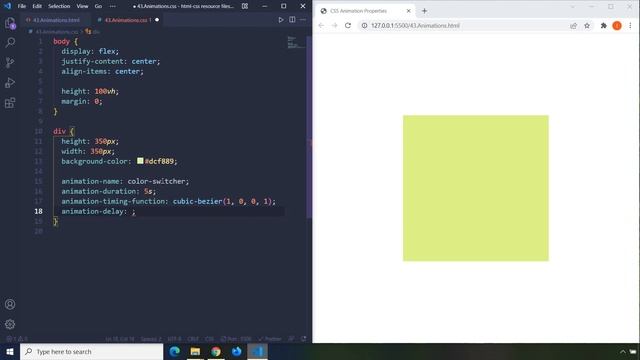The image size is (640, 360).
Task: Open Microsoft Edge from taskbar
Action: (x=175, y=351)
